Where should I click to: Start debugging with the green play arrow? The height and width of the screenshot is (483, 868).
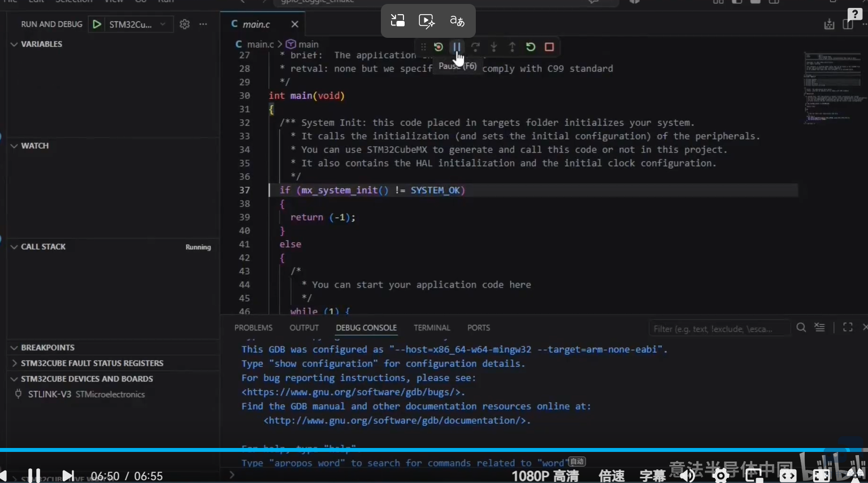click(x=97, y=24)
